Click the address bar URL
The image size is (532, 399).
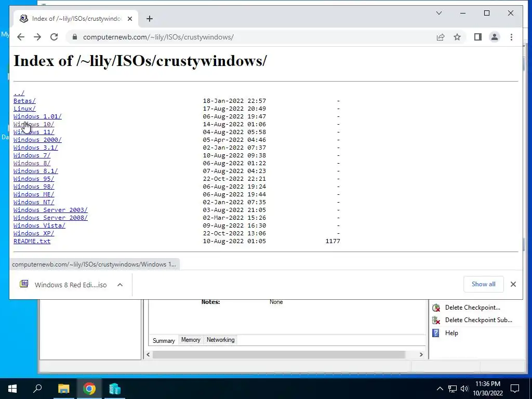158,37
